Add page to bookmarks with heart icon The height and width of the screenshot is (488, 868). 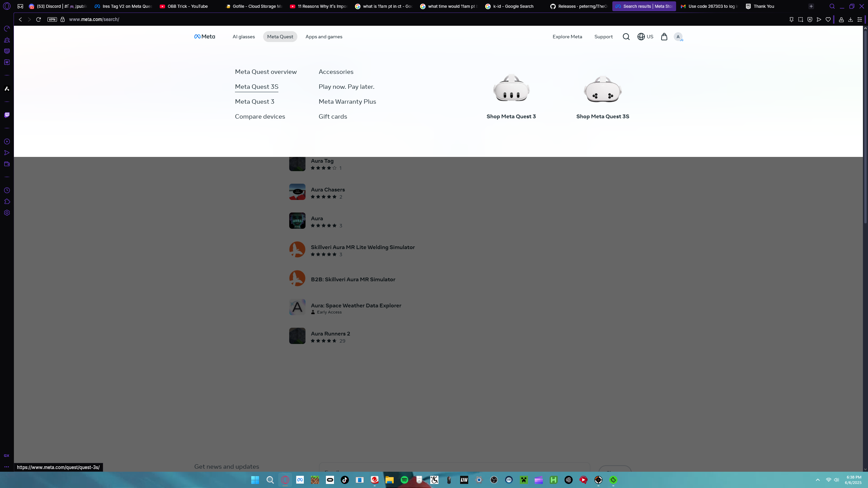tap(828, 20)
